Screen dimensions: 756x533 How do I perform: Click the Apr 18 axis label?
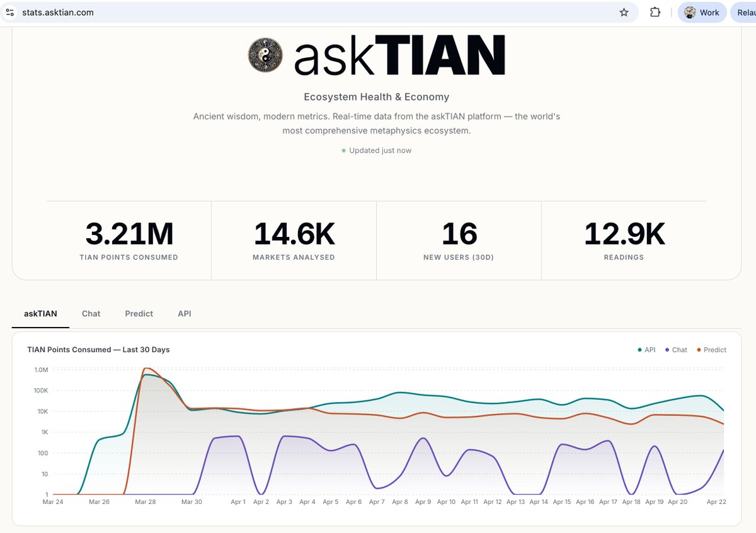(x=631, y=502)
